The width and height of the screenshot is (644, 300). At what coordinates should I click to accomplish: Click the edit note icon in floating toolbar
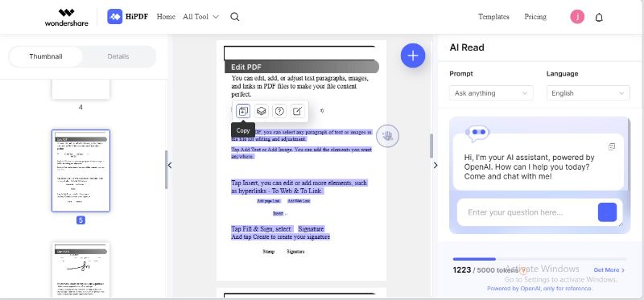298,111
